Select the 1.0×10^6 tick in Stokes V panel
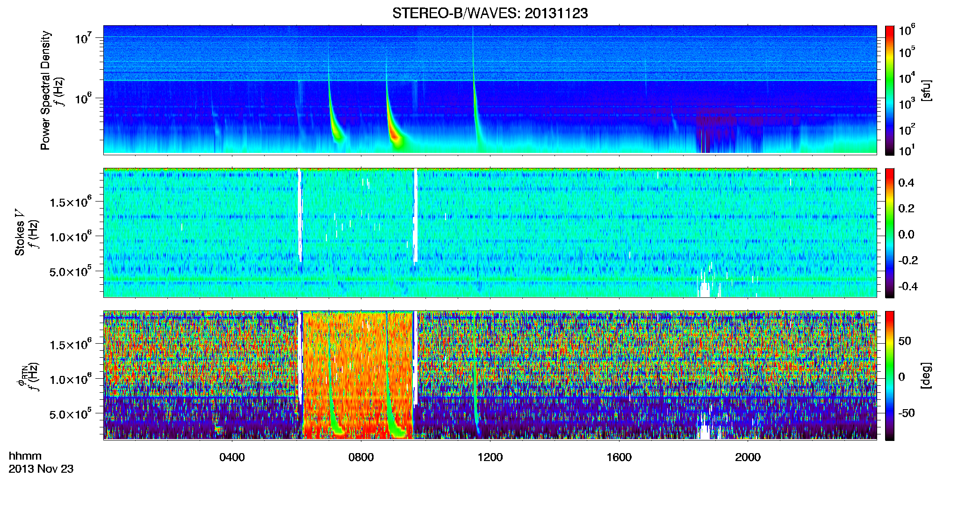Screen dimensions: 980x505 (71, 237)
